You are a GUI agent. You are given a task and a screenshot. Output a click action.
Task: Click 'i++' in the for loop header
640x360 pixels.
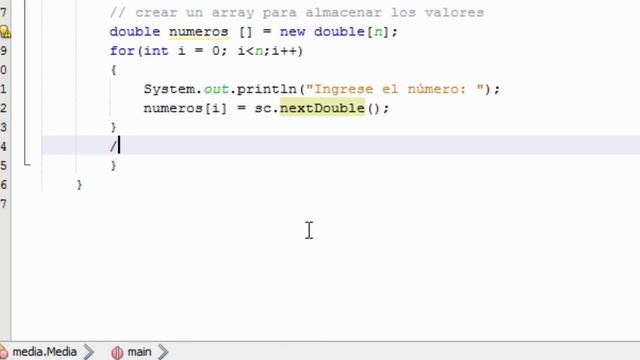pos(285,51)
